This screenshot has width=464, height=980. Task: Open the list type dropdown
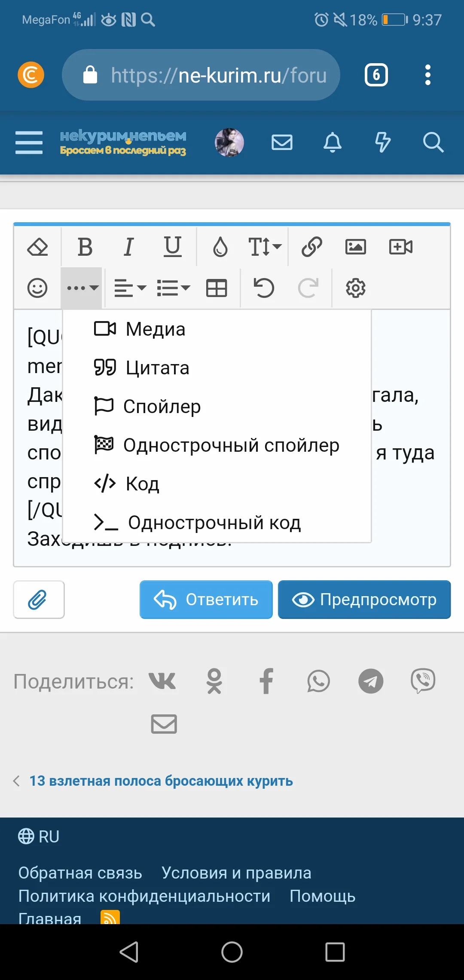tap(174, 288)
